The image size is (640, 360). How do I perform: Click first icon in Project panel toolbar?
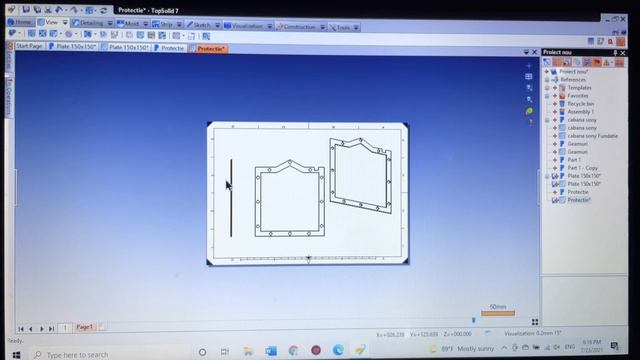(547, 62)
